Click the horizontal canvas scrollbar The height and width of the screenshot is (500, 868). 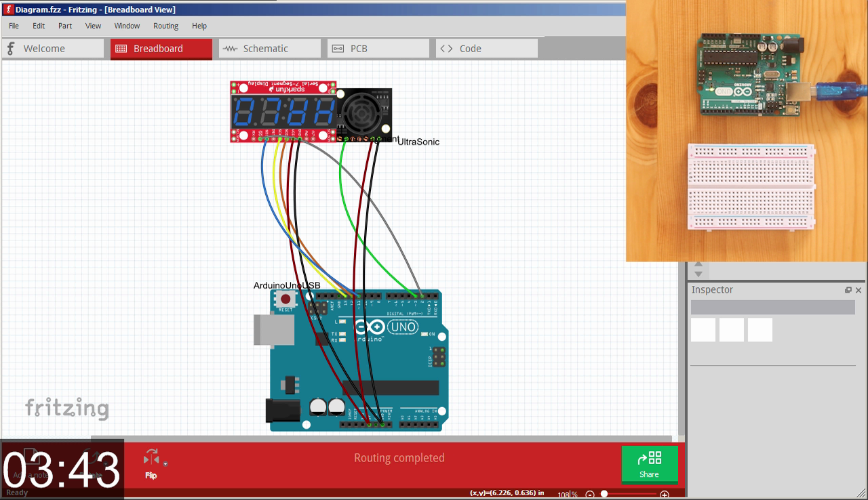coord(381,439)
